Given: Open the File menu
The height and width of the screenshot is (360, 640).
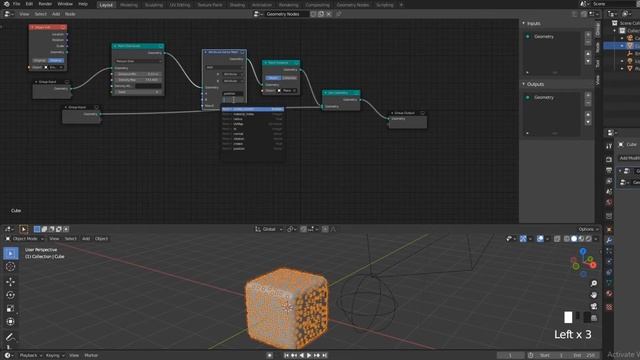Looking at the screenshot, I should coord(16,4).
